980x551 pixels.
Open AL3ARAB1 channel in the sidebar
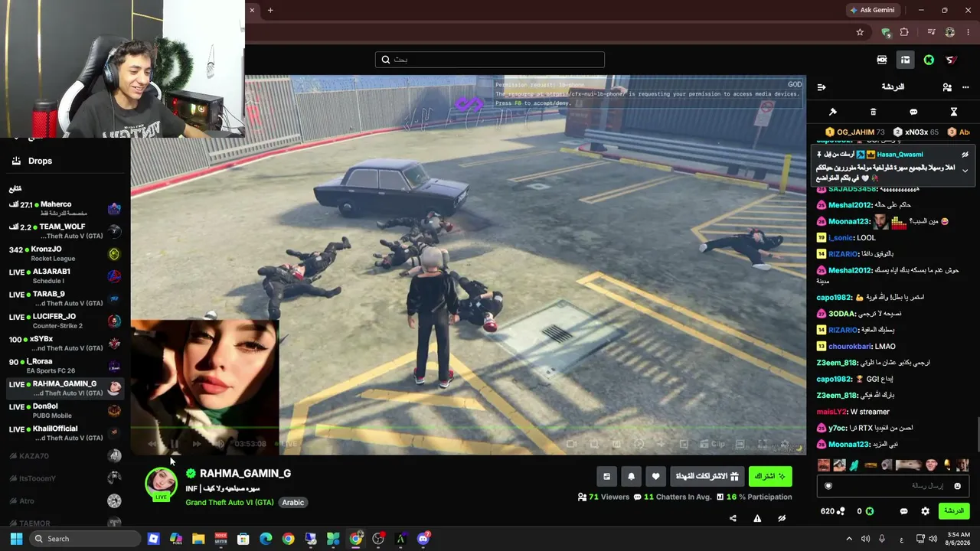64,276
